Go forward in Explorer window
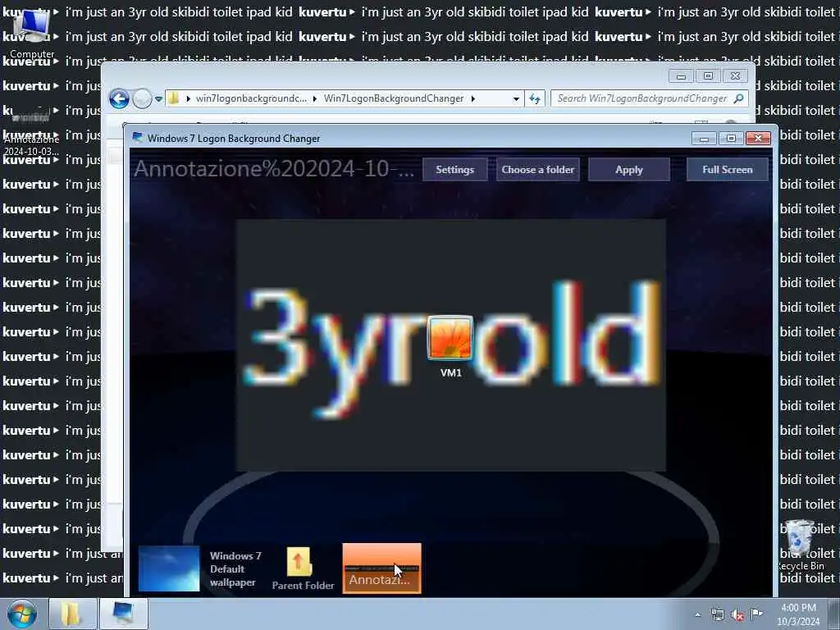The width and height of the screenshot is (840, 630). (x=142, y=98)
